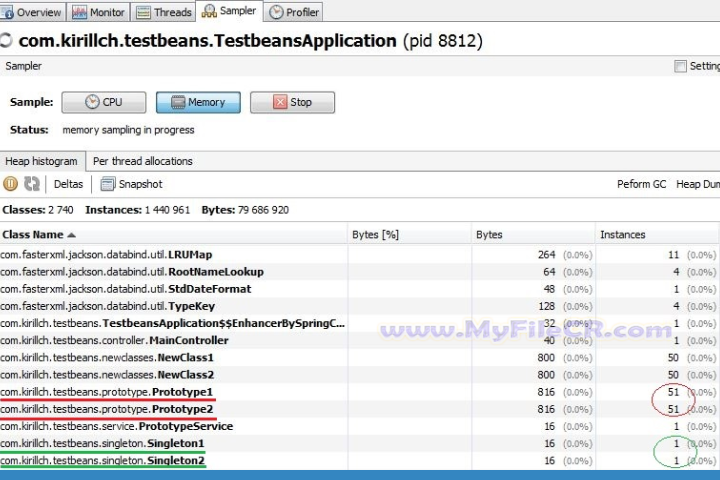Screen dimensions: 720x480
Task: Open the Per thread allocations tab
Action: (x=142, y=161)
